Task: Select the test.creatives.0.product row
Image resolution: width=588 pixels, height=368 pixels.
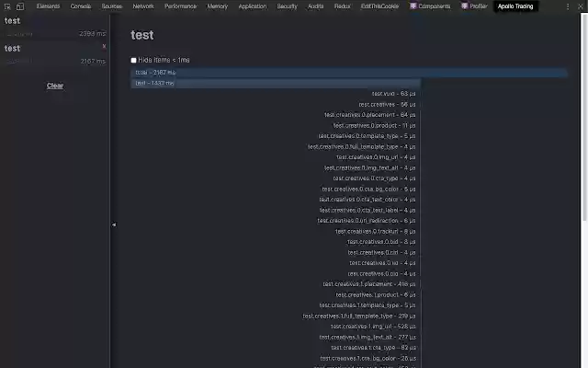Action: click(x=374, y=125)
